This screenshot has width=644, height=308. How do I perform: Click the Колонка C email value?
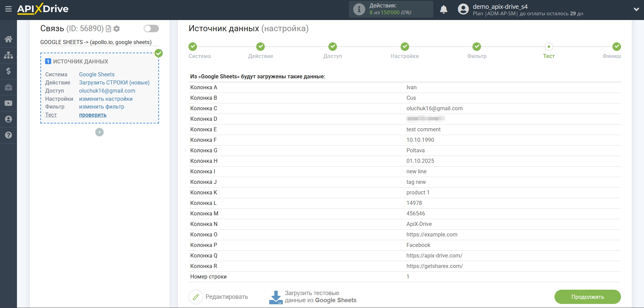[435, 108]
